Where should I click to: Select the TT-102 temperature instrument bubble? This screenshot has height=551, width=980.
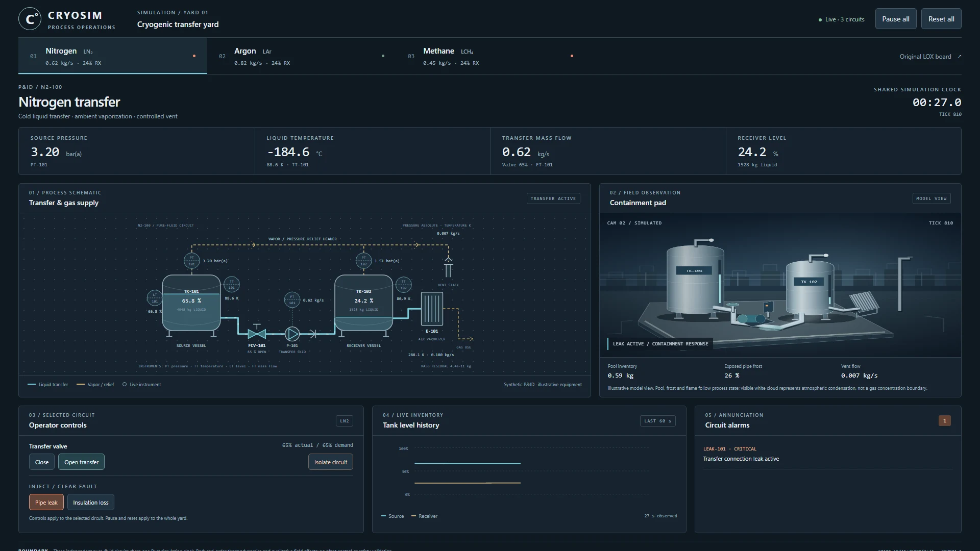point(403,284)
